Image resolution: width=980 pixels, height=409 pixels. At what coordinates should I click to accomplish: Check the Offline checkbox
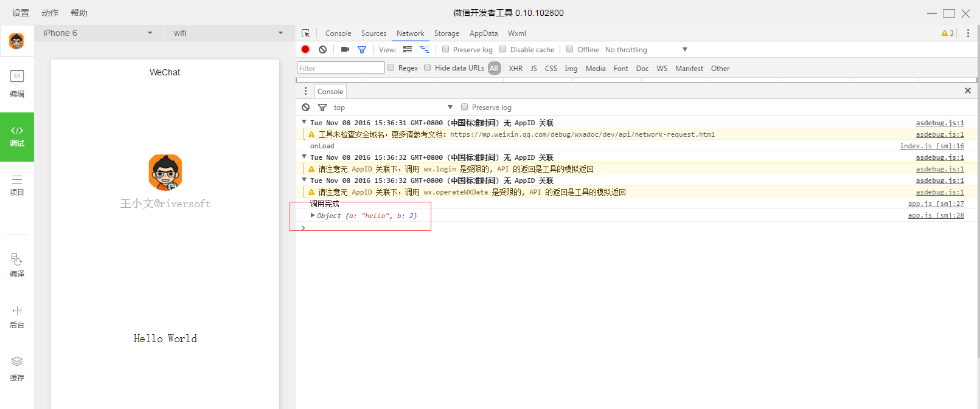point(569,49)
